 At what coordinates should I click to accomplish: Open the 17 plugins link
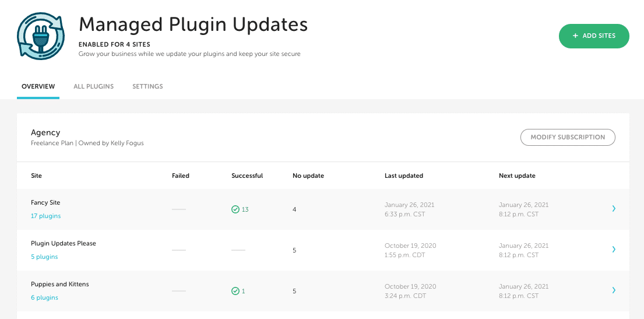pyautogui.click(x=45, y=216)
